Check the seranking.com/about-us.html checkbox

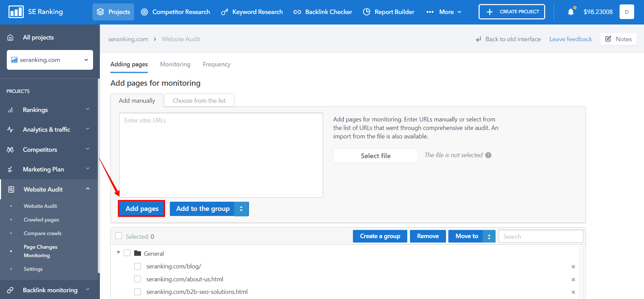click(138, 279)
